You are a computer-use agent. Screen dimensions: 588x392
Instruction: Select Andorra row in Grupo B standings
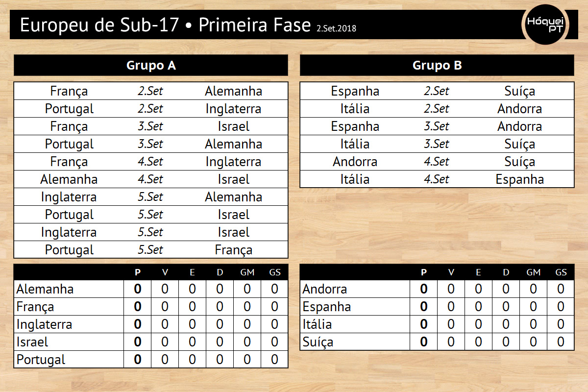coord(437,289)
